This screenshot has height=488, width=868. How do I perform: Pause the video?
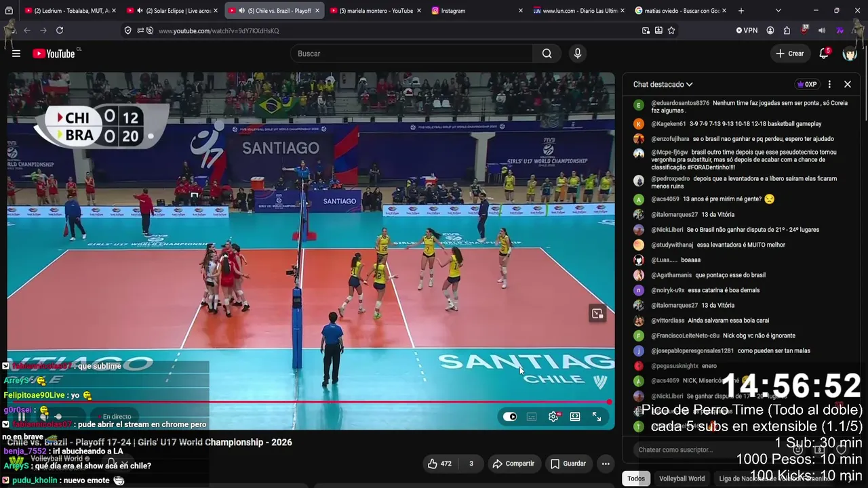pos(21,417)
